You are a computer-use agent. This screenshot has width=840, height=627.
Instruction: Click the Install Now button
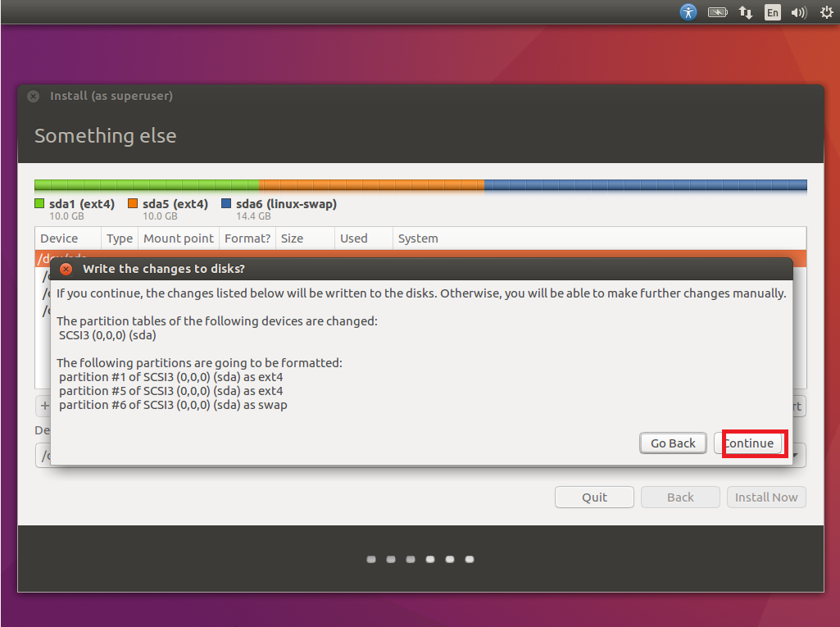[766, 498]
